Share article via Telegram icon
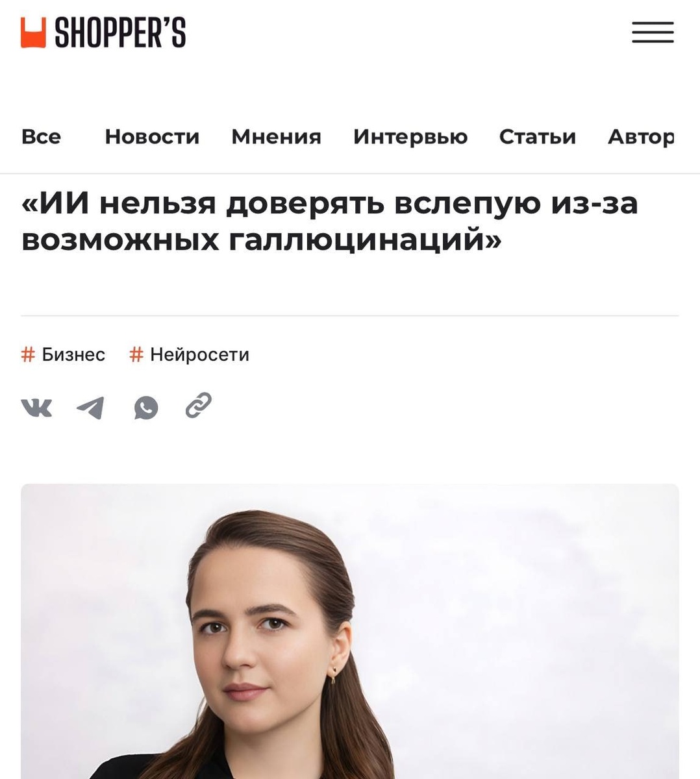Viewport: 700px width, 779px height. point(90,408)
